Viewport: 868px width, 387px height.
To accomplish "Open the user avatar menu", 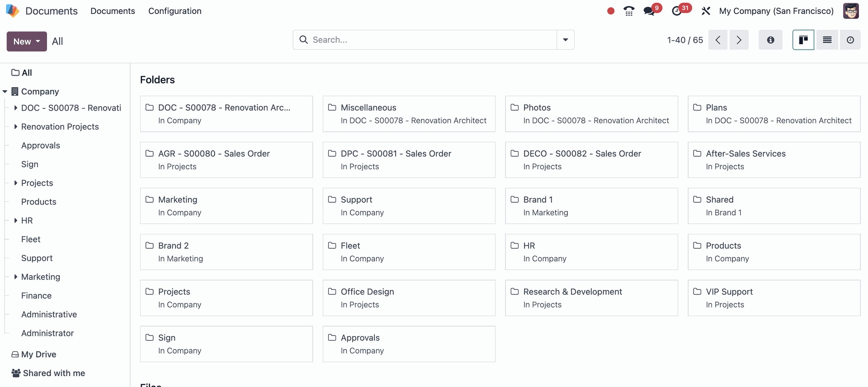I will (x=850, y=11).
